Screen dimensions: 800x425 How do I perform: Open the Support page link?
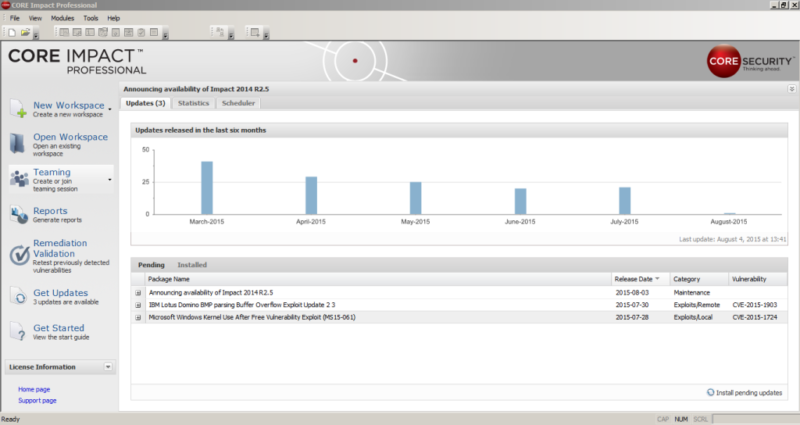37,401
